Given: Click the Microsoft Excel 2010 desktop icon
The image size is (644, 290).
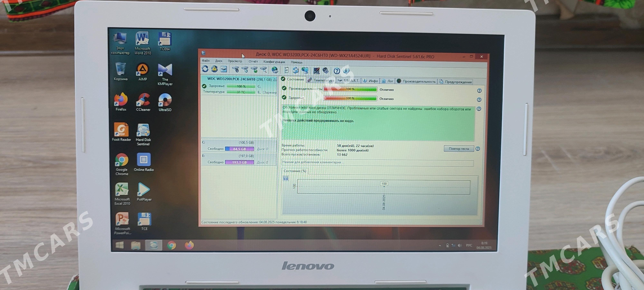Looking at the screenshot, I should point(122,194).
